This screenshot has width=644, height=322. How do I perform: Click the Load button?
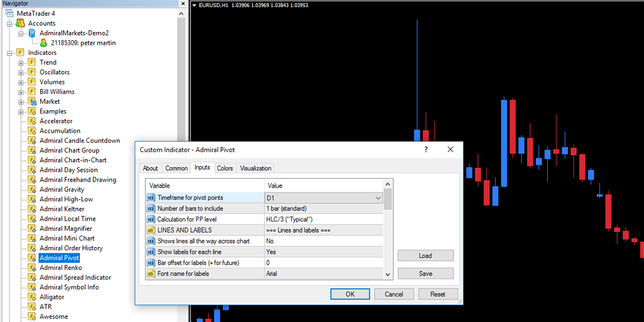[426, 255]
